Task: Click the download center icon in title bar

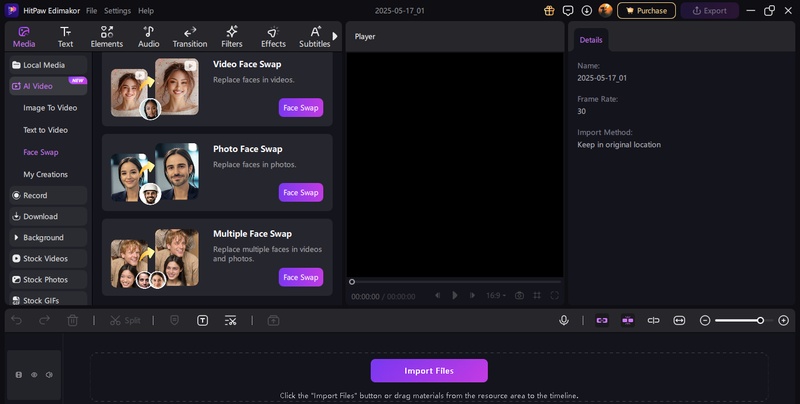Action: point(586,10)
